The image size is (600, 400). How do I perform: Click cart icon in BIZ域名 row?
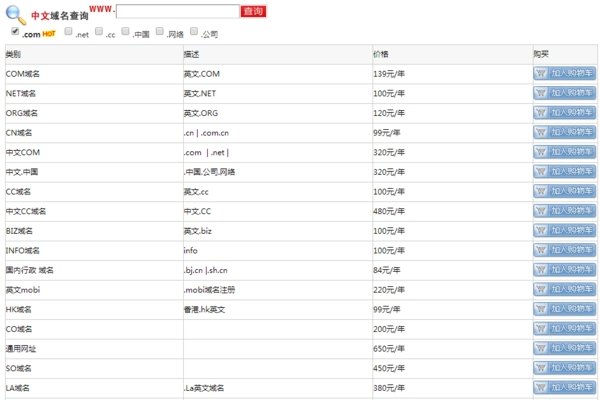click(x=541, y=230)
